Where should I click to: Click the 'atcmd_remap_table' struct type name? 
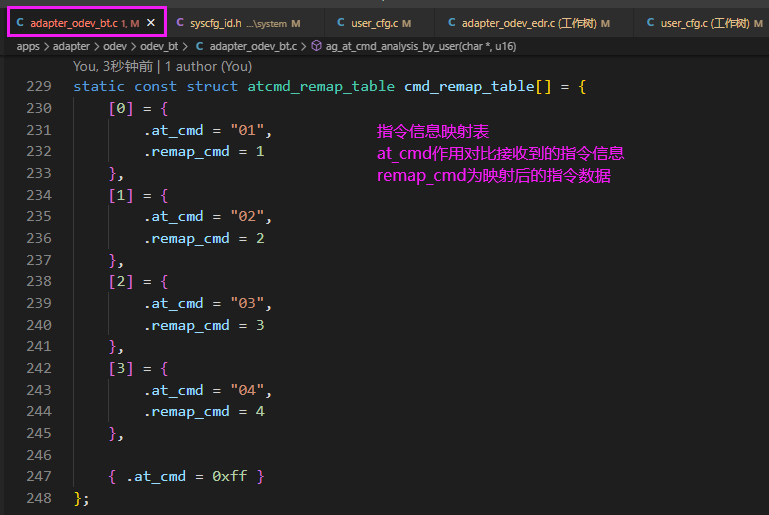pyautogui.click(x=321, y=86)
